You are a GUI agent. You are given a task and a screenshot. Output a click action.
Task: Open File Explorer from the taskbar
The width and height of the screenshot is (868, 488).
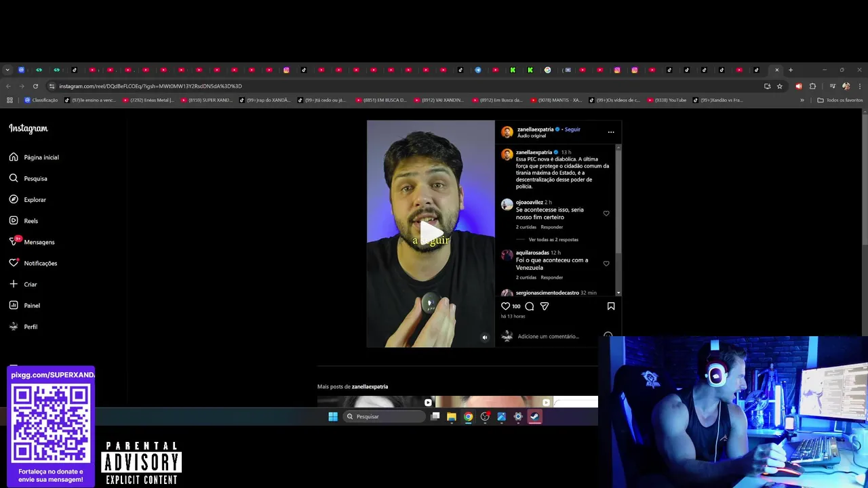[452, 417]
